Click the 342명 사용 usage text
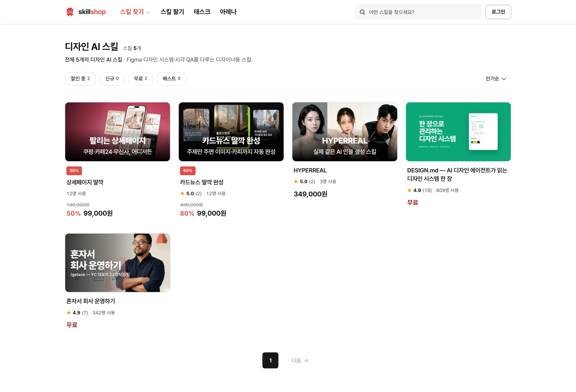576x392 pixels. [104, 312]
